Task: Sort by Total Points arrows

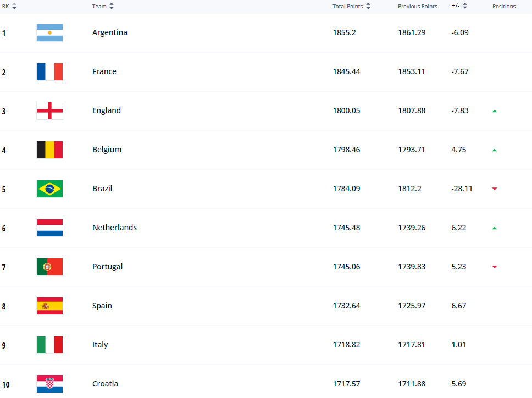Action: click(x=368, y=7)
